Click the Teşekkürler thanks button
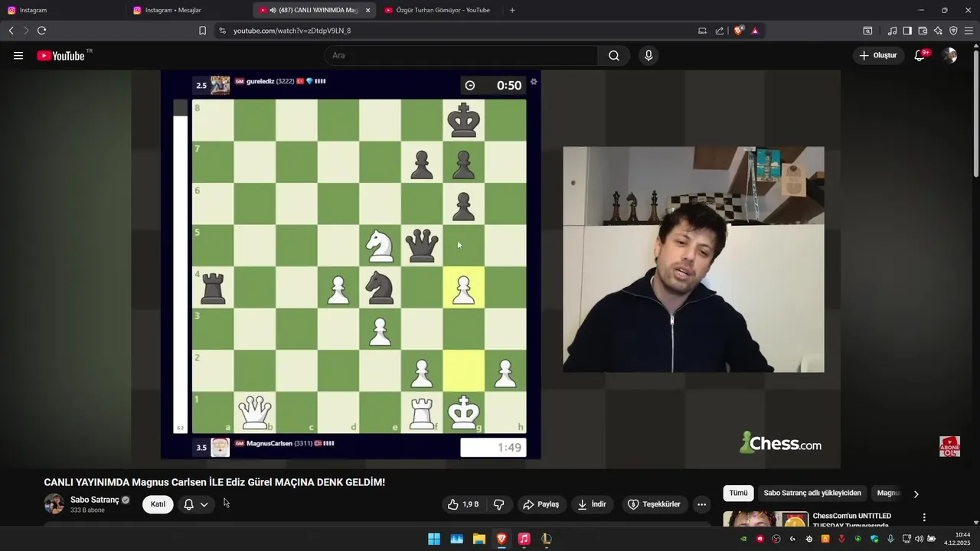This screenshot has height=551, width=980. point(655,504)
